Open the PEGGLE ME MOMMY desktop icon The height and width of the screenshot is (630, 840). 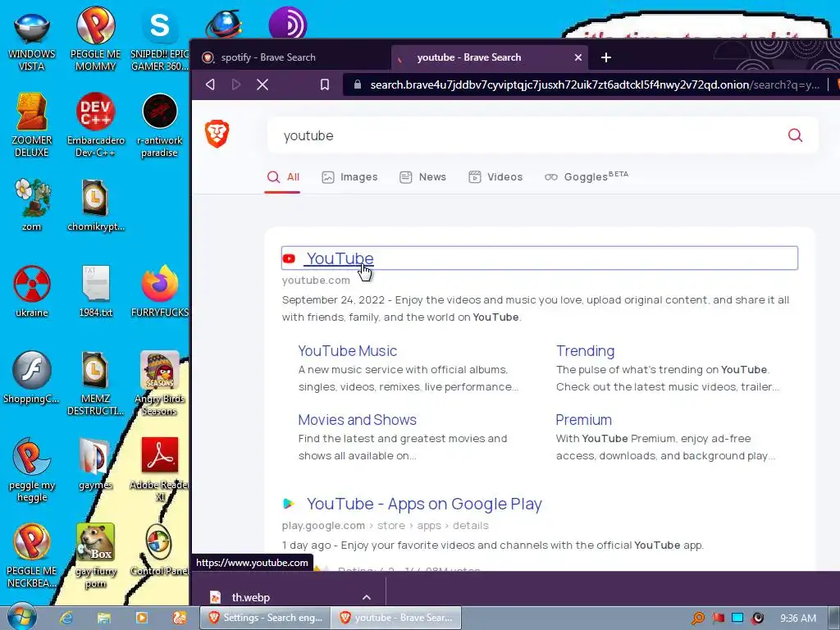coord(95,40)
